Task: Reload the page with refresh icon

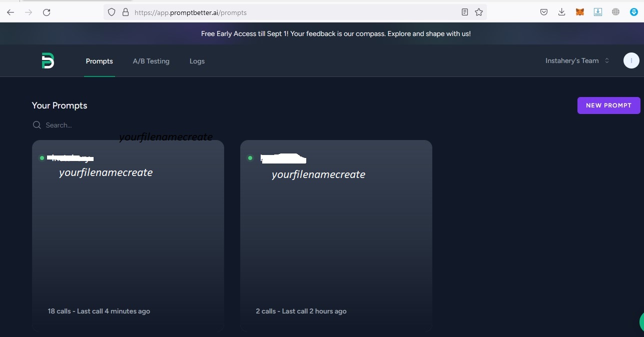Action: pyautogui.click(x=47, y=12)
